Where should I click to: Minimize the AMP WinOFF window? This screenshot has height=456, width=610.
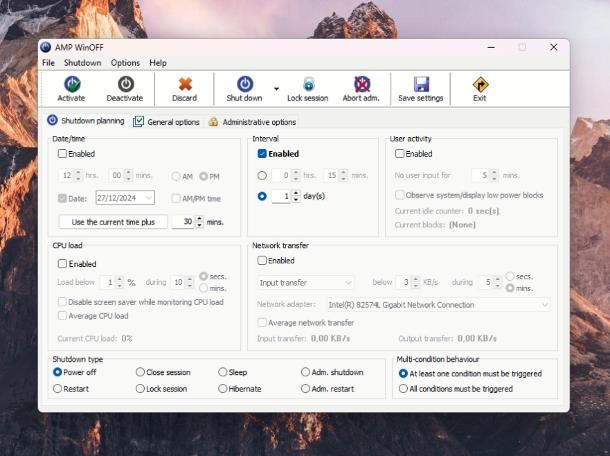pyautogui.click(x=491, y=47)
